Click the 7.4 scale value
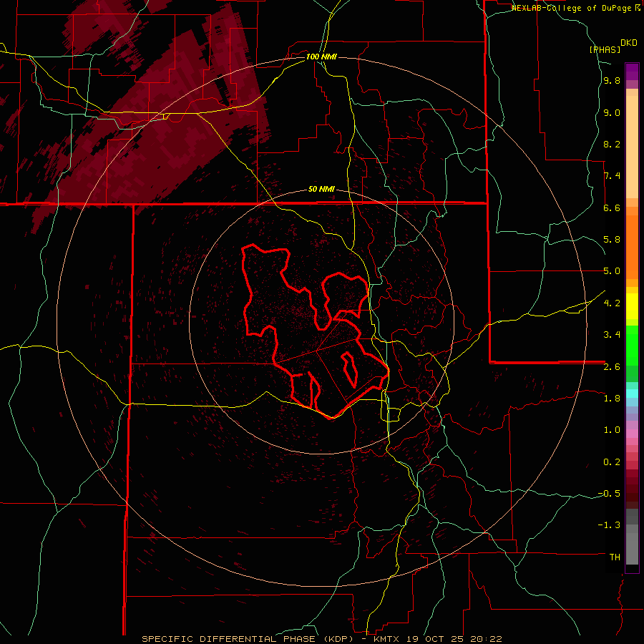Image resolution: width=644 pixels, height=644 pixels. [612, 176]
